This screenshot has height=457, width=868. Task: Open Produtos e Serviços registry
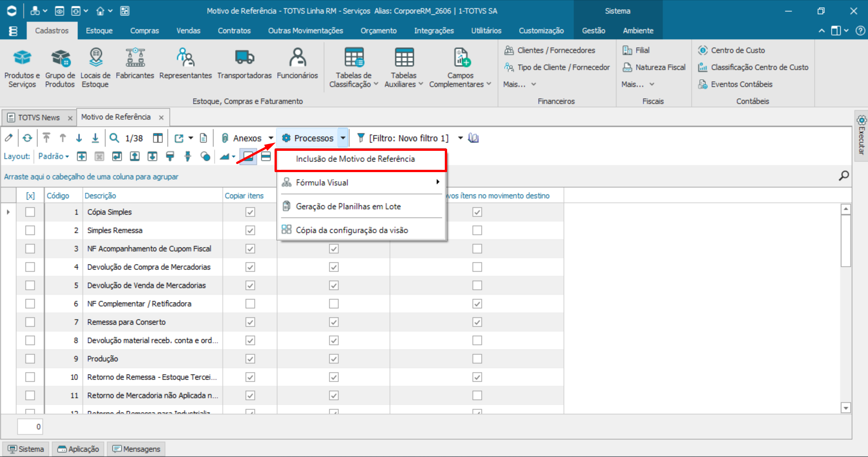(x=22, y=67)
